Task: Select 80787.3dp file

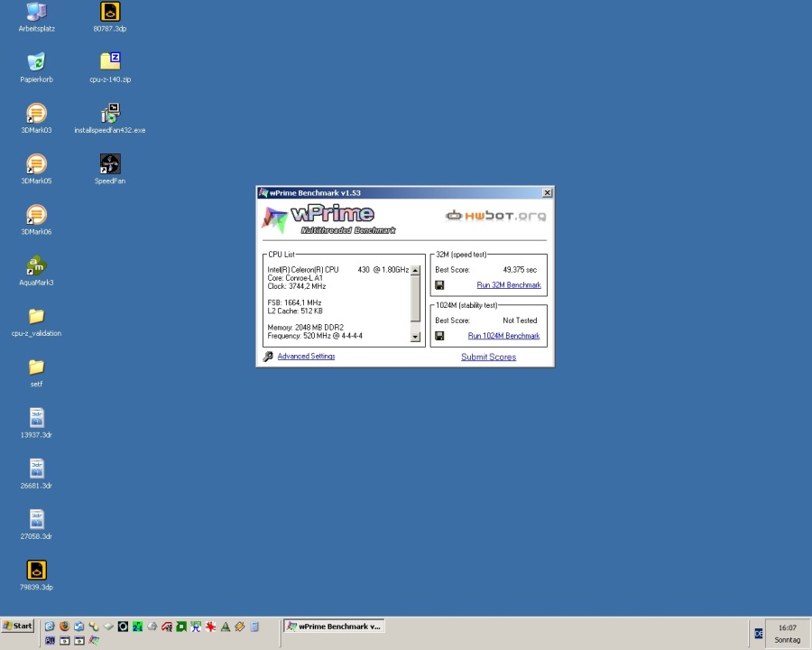Action: tap(110, 18)
